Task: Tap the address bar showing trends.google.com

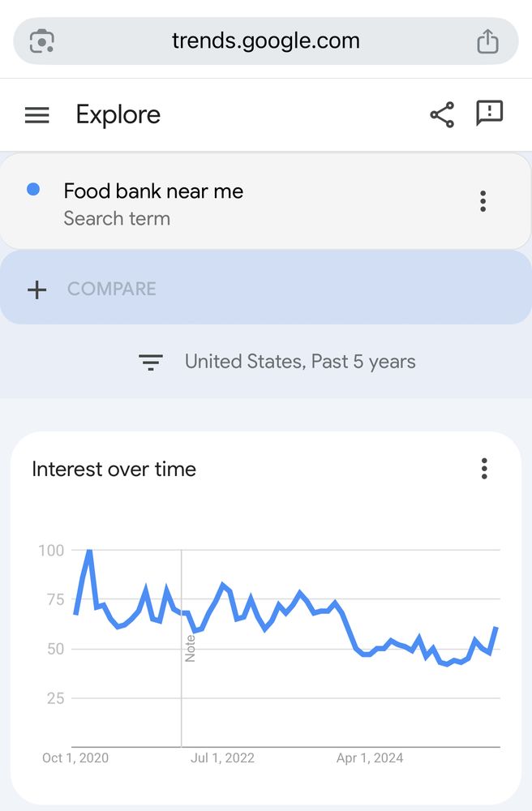Action: click(266, 41)
